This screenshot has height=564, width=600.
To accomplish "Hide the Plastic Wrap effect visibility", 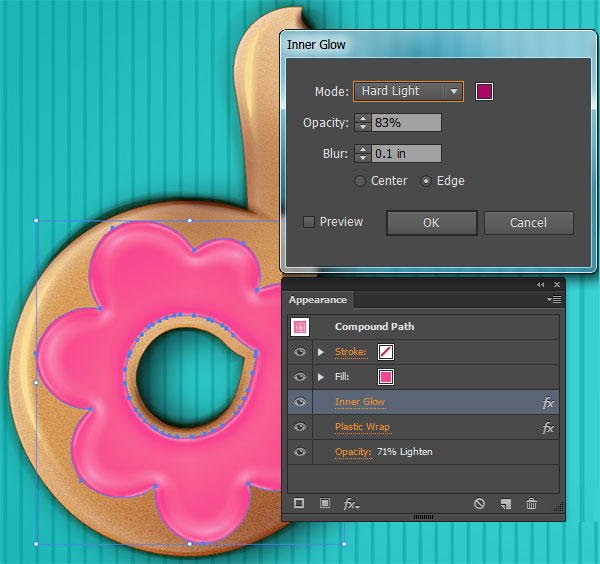I will pyautogui.click(x=299, y=427).
